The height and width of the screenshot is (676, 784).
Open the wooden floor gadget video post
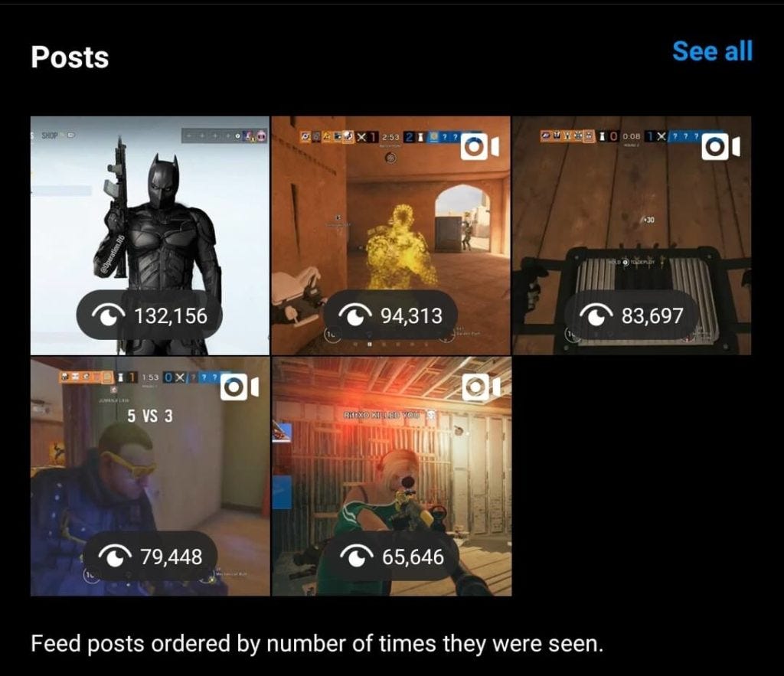pos(632,236)
